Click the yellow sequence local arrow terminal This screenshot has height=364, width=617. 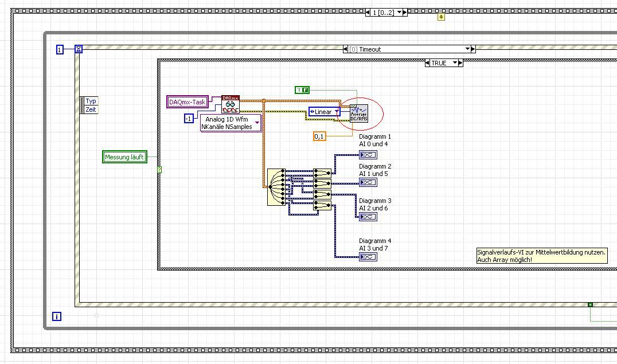click(x=441, y=17)
